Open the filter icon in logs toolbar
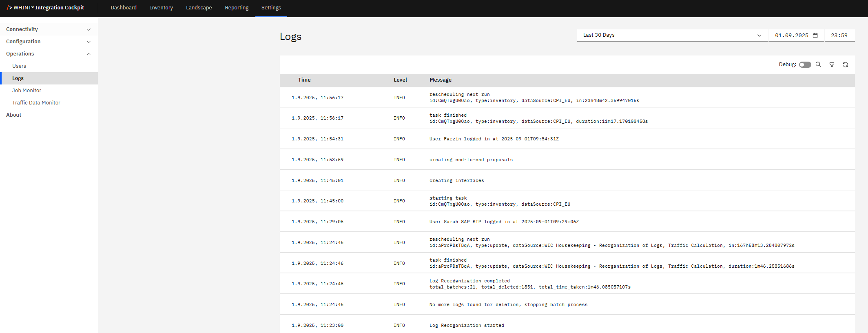Screen dimensions: 868x333 coord(832,64)
